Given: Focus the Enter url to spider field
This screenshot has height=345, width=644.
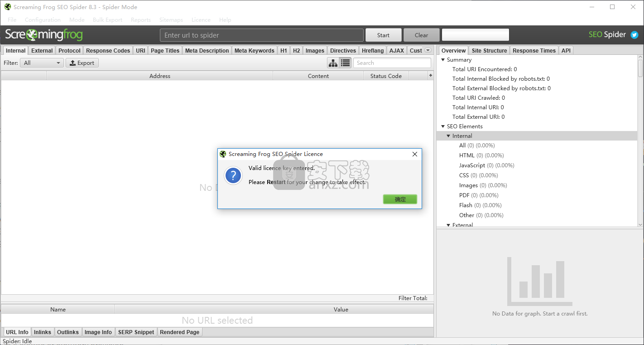Looking at the screenshot, I should [x=262, y=35].
